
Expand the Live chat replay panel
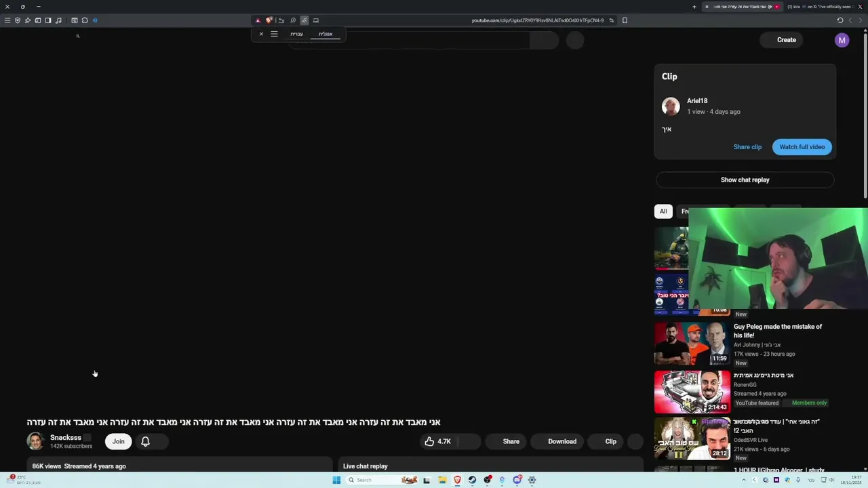[x=491, y=466]
